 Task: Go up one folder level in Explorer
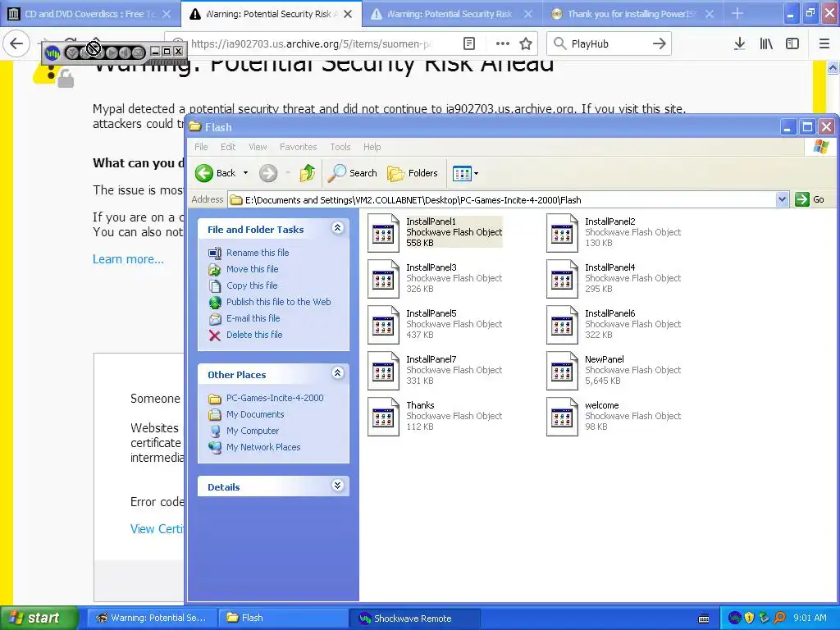pos(308,173)
